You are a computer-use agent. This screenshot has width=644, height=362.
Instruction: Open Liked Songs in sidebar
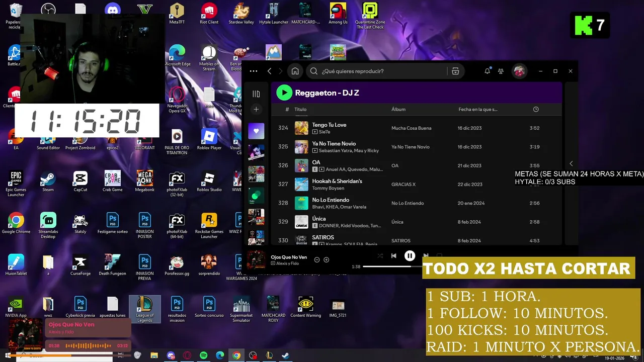[256, 131]
